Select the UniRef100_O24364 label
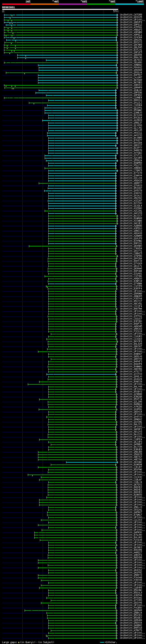 pos(131,37)
